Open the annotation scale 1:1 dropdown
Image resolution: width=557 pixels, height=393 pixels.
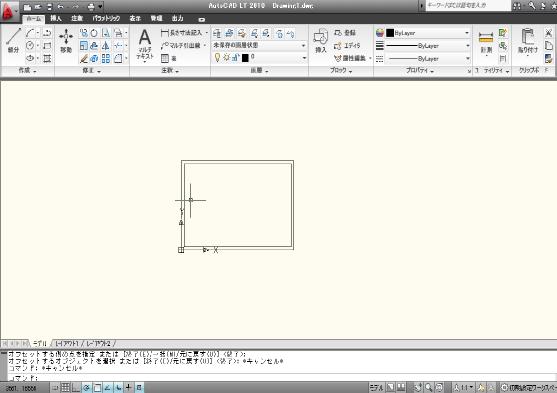464,387
